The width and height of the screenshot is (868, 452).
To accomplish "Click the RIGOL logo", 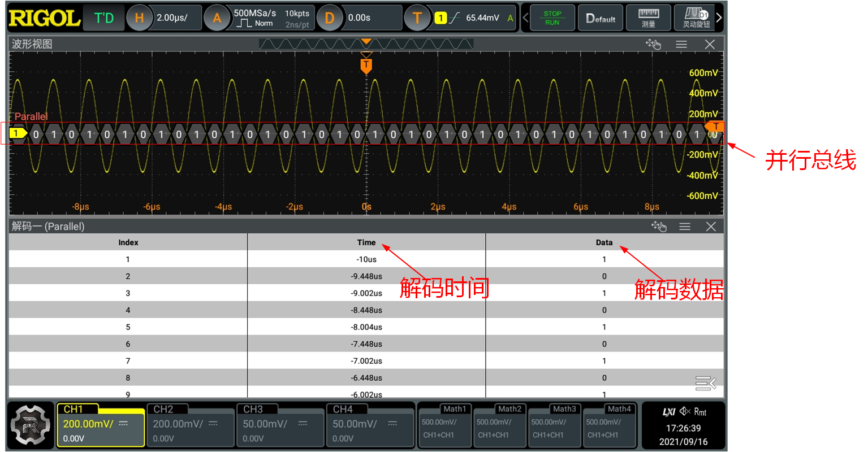I will (x=44, y=18).
